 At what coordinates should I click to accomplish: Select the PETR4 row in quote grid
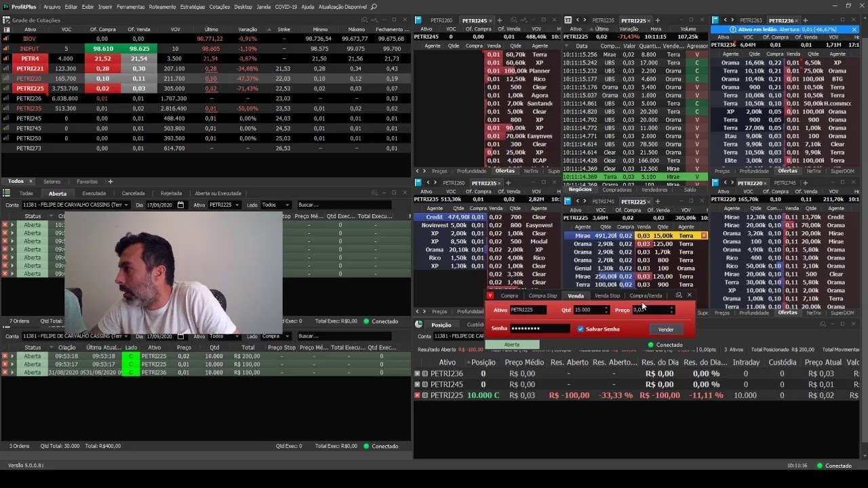click(205, 59)
